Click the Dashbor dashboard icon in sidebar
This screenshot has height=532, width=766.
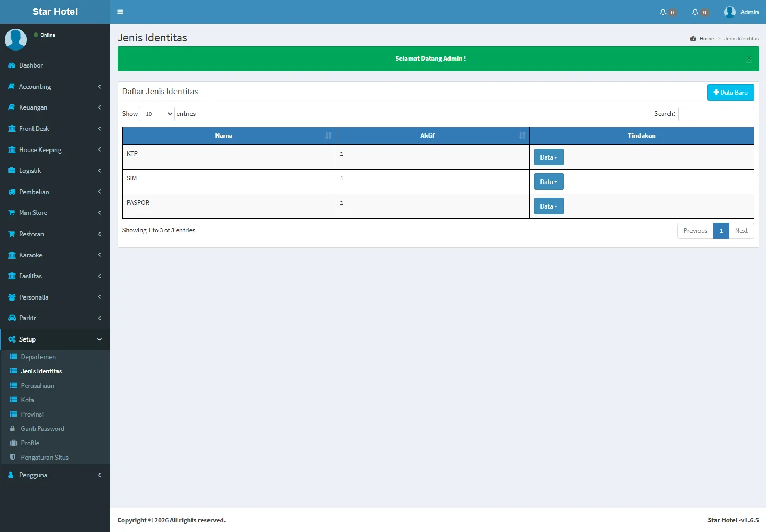coord(12,65)
